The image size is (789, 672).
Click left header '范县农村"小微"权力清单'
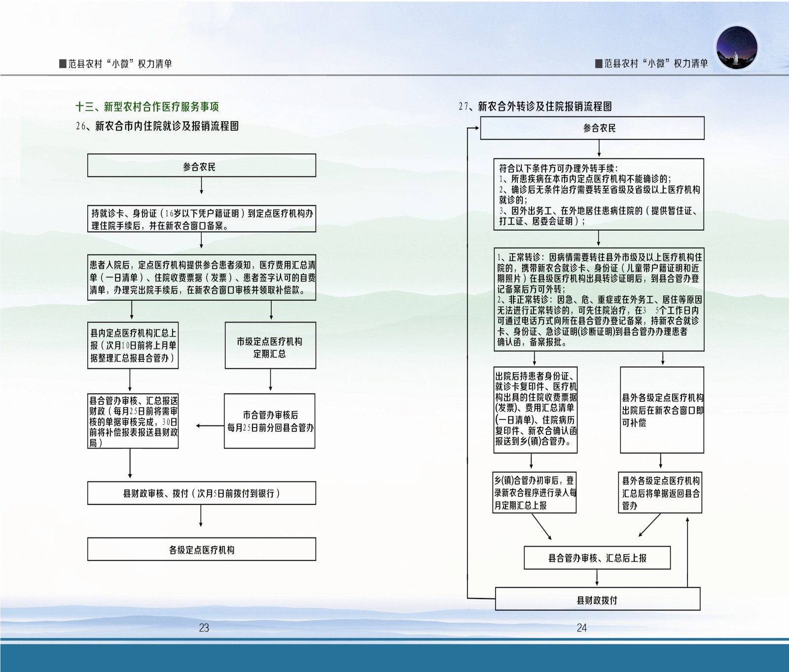click(x=115, y=64)
